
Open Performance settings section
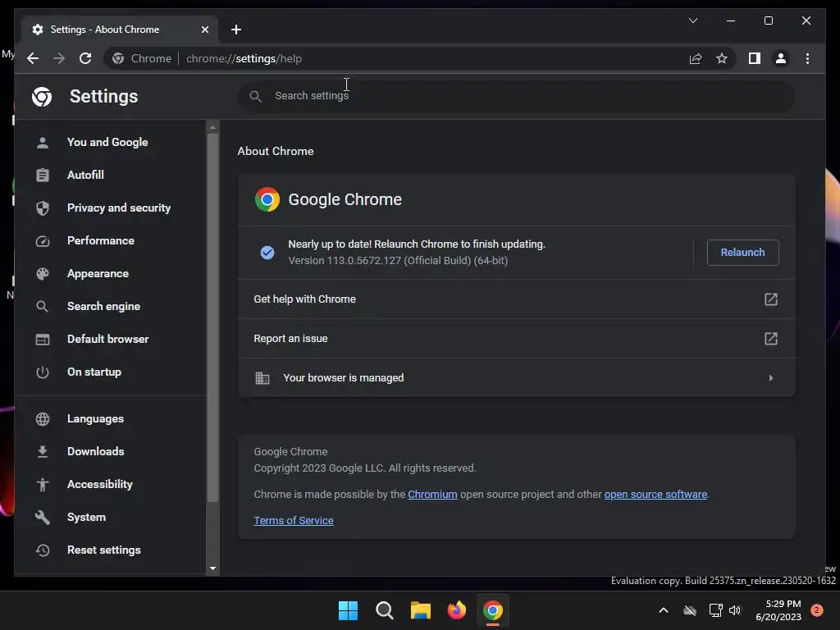pyautogui.click(x=101, y=240)
